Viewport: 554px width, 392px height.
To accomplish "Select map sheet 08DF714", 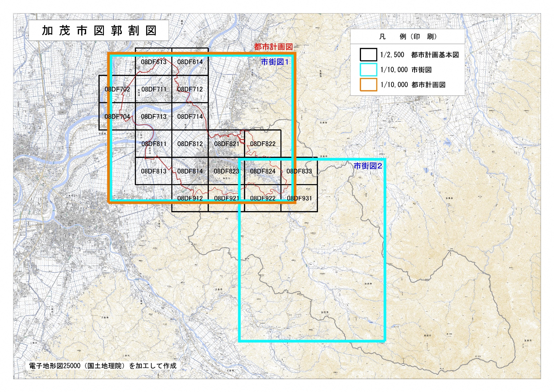I will coord(190,117).
